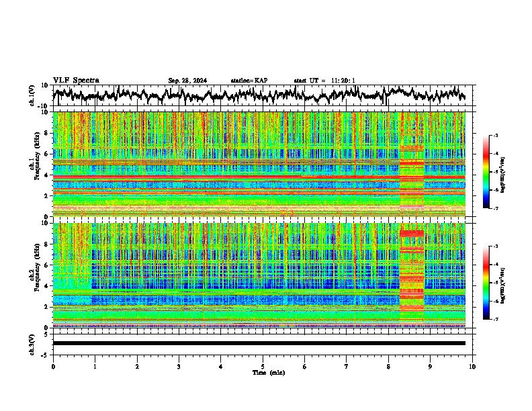Click the "ch.1(V)" waveform axis label

[x=32, y=95]
